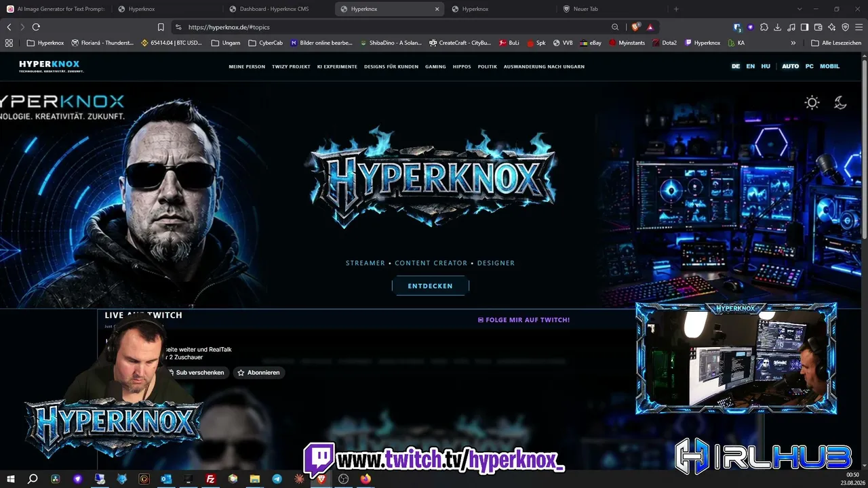Open Windows taskbar search
This screenshot has width=868, height=488.
(33, 479)
